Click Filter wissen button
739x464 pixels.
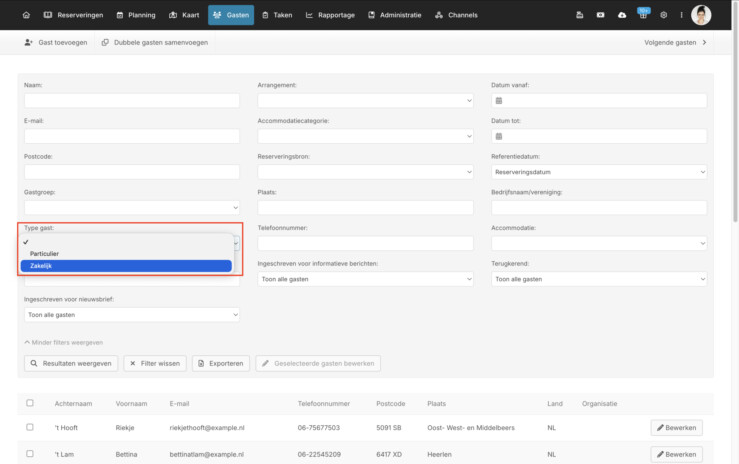[155, 363]
